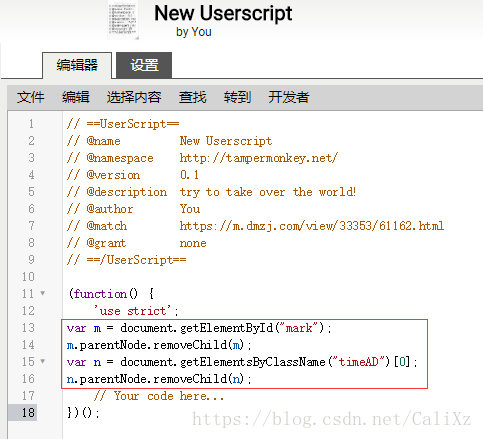Click the getElementById("mark") code line

199,328
